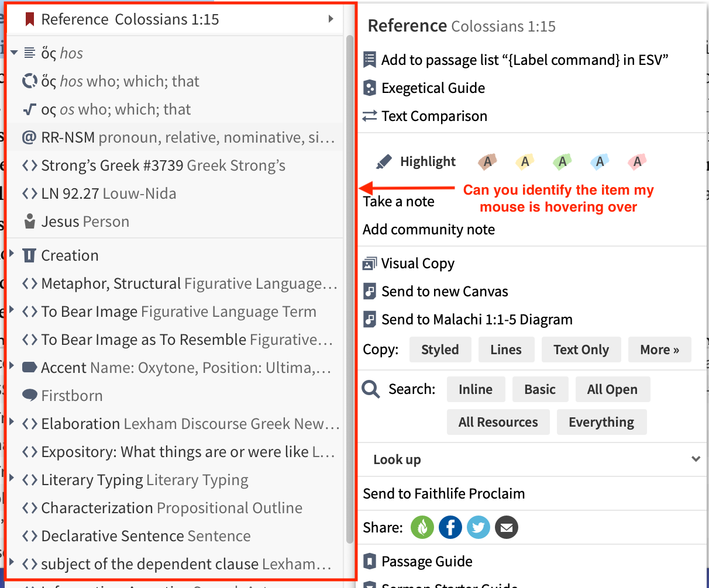Click the Exegetical Guide icon
Viewport: 709px width, 588px height.
(369, 88)
